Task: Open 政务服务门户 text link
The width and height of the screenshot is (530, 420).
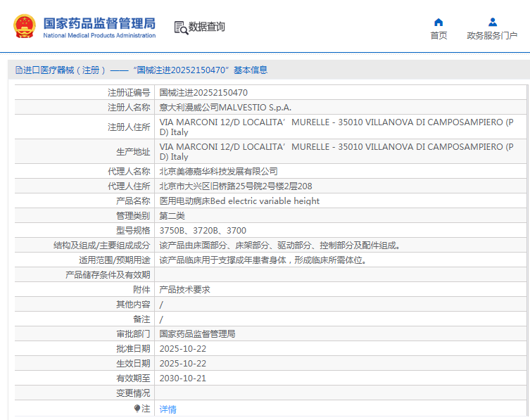Action: click(492, 35)
